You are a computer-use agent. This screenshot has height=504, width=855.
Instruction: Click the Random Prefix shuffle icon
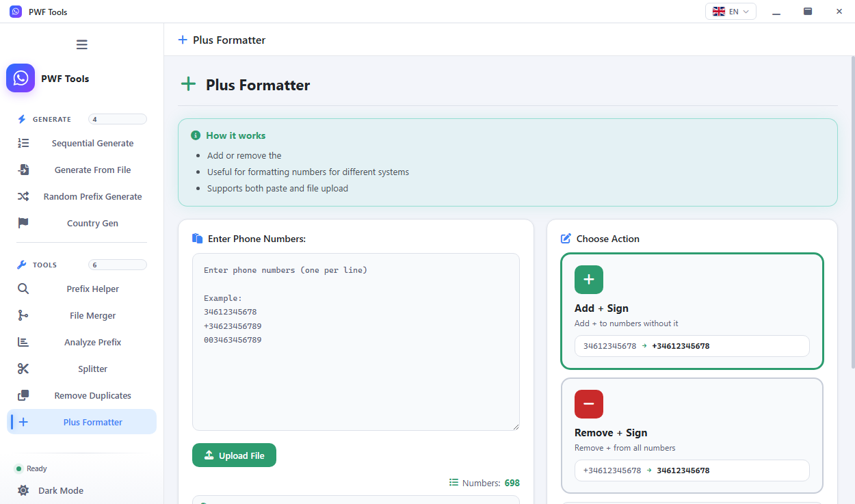pos(23,196)
